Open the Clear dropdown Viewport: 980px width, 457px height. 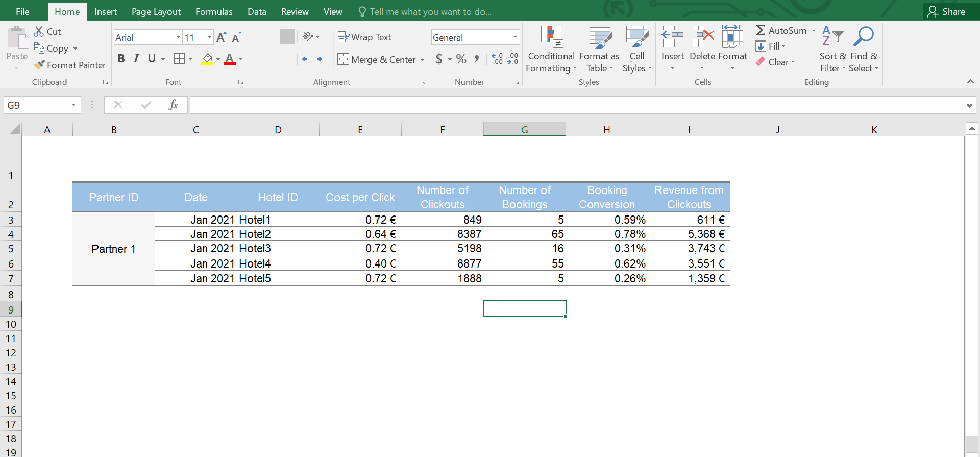775,62
